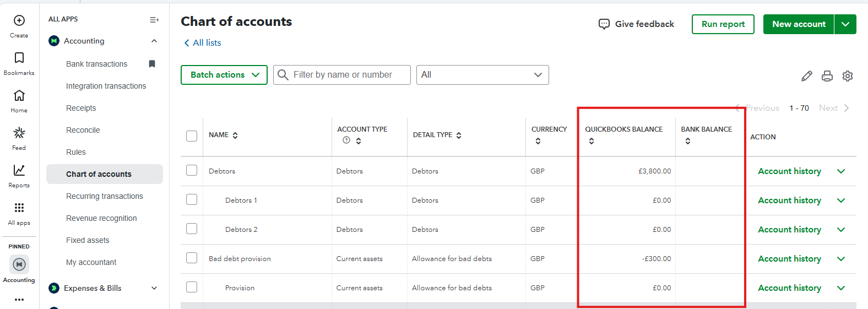Open the Batch actions dropdown
This screenshot has width=868, height=309.
point(224,75)
